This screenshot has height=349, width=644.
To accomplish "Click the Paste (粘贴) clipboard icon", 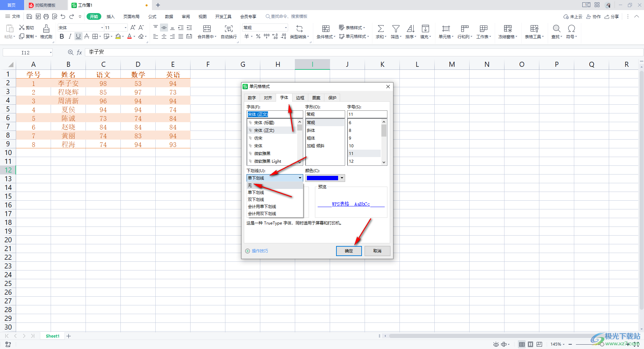I will tap(10, 28).
